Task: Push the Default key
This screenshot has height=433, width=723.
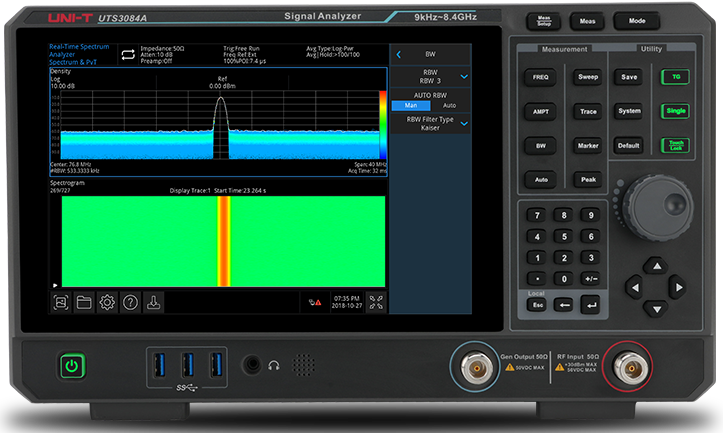Action: pyautogui.click(x=628, y=146)
